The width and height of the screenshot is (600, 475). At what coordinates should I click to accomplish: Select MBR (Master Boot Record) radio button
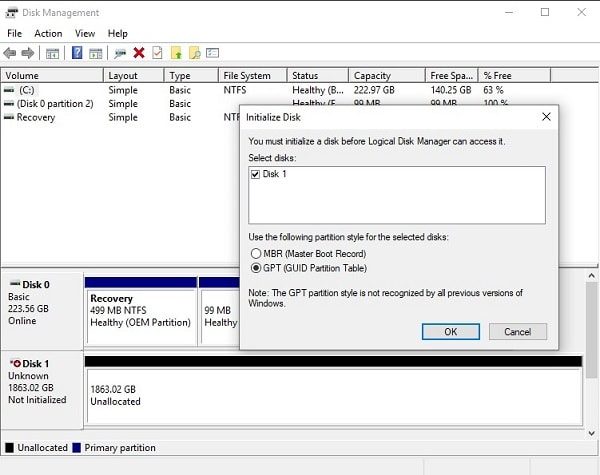256,253
